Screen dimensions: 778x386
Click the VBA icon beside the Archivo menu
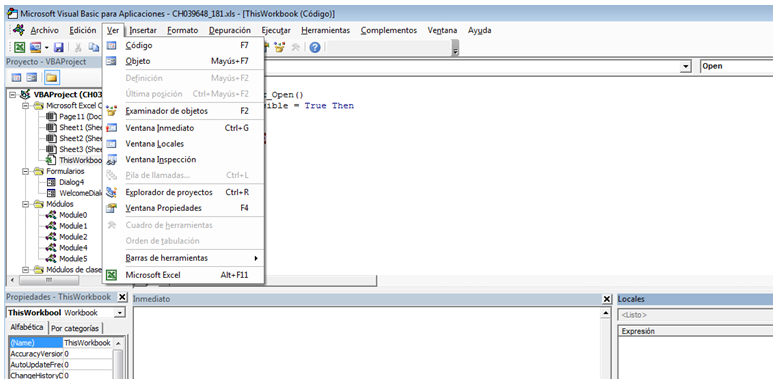[x=20, y=30]
